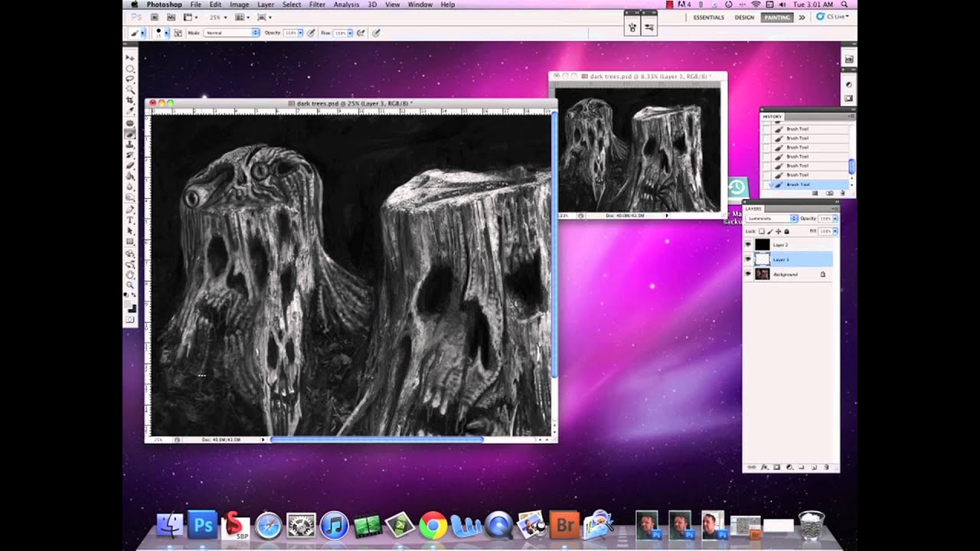The image size is (980, 551).
Task: Hide Layer 3 with its eye icon
Action: click(x=748, y=259)
